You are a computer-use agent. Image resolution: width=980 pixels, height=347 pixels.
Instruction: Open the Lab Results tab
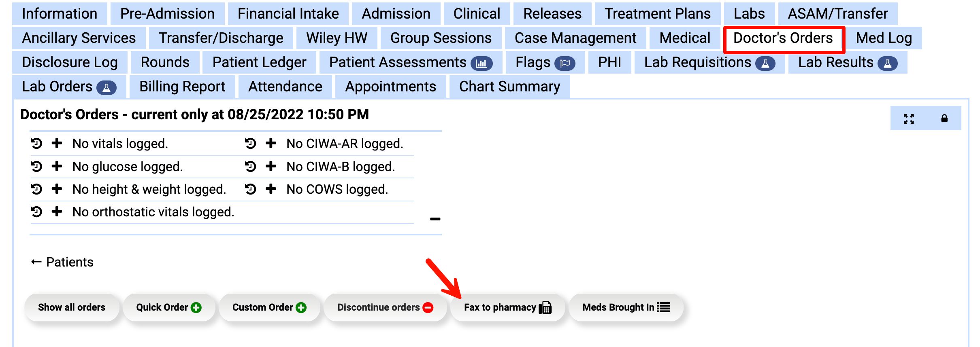pyautogui.click(x=847, y=63)
